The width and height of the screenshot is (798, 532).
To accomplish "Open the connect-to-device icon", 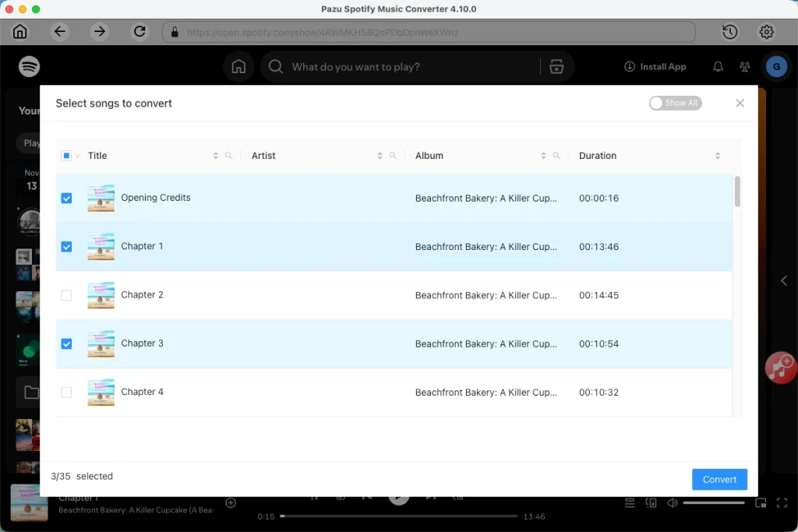I will click(x=651, y=503).
